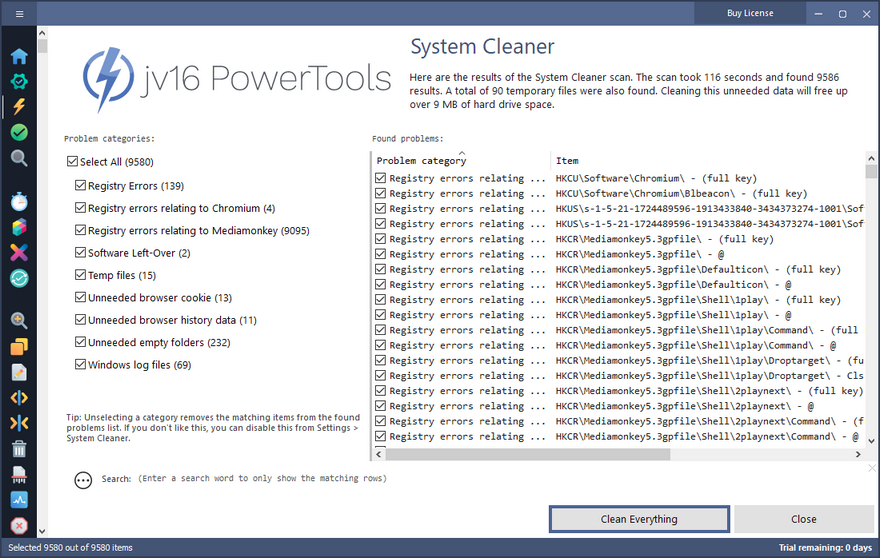Click the results list scroll-down arrow
This screenshot has height=558, width=880.
pyautogui.click(x=870, y=441)
